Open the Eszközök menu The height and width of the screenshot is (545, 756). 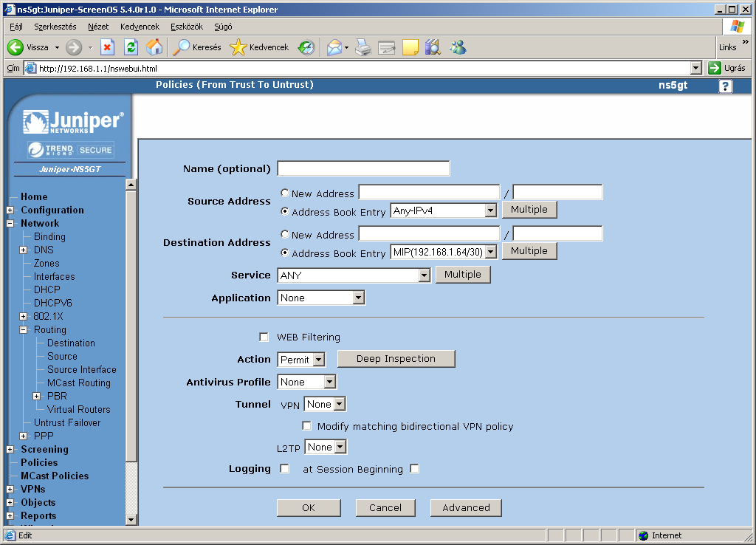click(x=187, y=27)
